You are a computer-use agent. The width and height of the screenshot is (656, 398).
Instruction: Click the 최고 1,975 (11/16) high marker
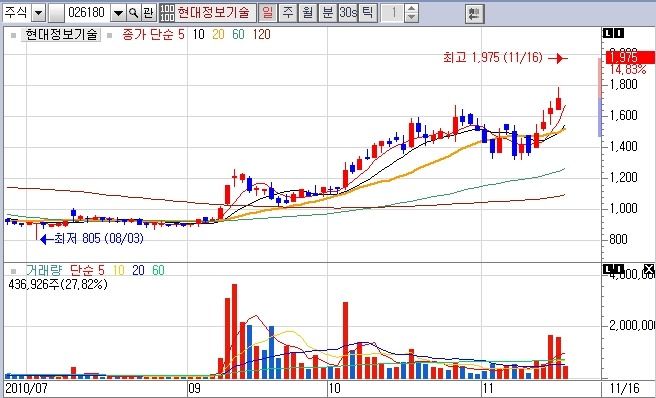pyautogui.click(x=505, y=58)
